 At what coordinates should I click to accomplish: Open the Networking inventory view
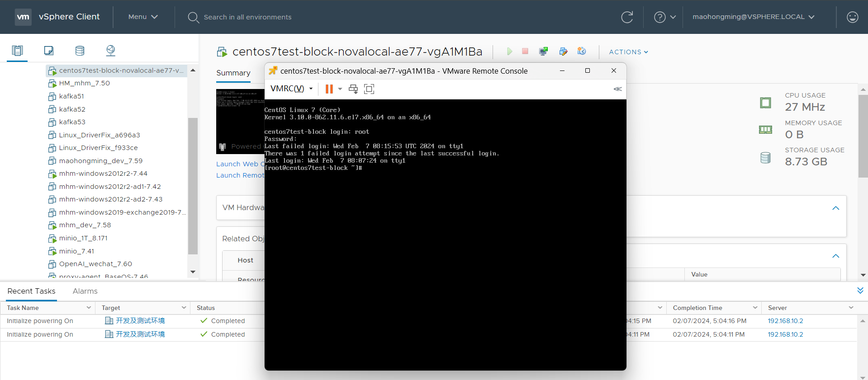coord(111,51)
